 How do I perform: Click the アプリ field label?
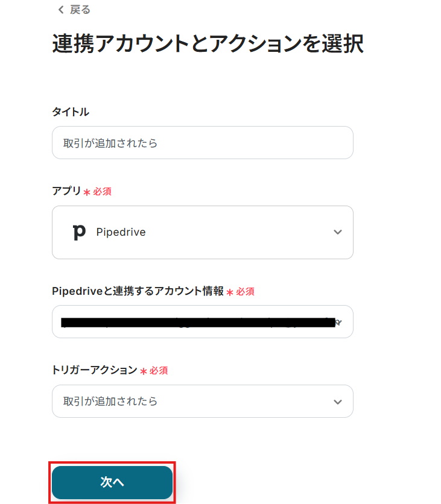click(x=66, y=191)
